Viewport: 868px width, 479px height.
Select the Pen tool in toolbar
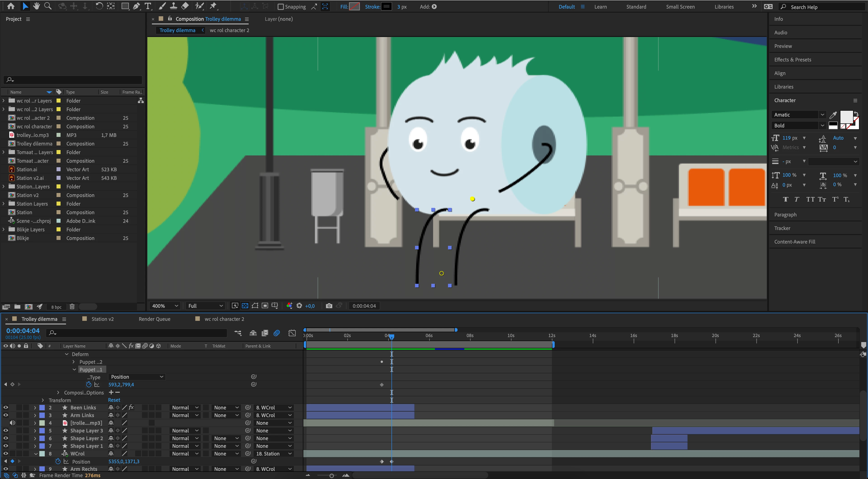tap(136, 6)
